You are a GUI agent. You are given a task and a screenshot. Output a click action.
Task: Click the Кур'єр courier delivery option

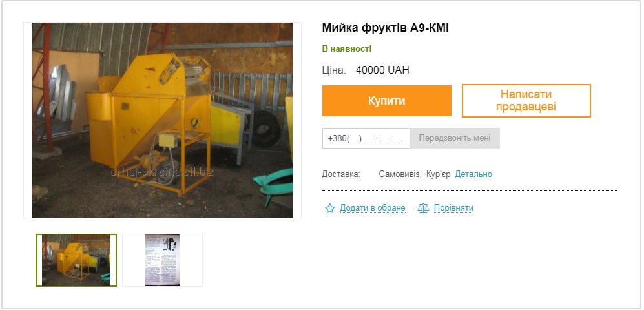(x=438, y=174)
